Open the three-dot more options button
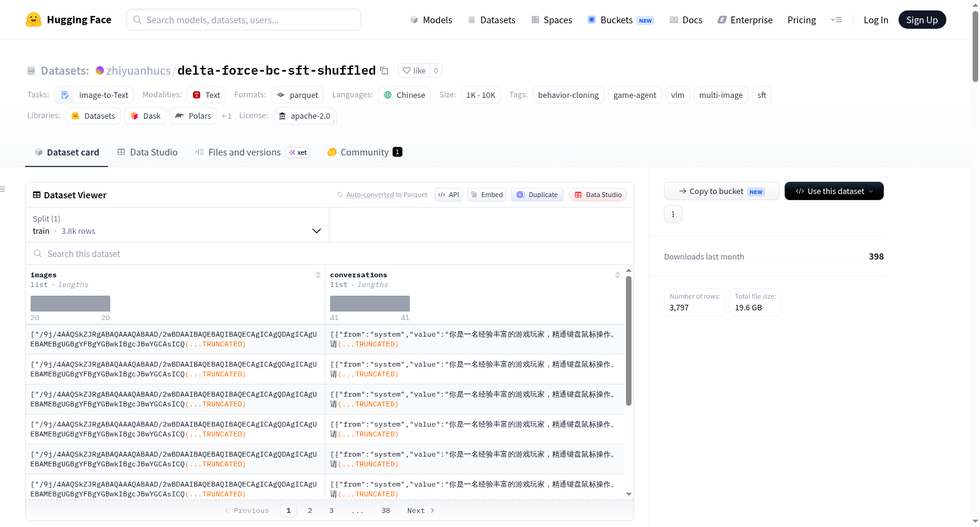980x527 pixels. pos(673,214)
